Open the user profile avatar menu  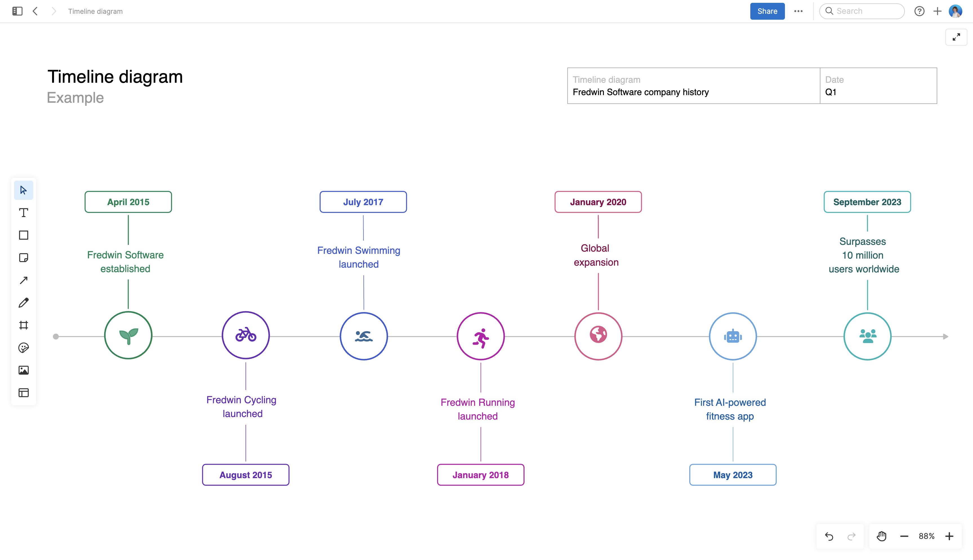955,11
